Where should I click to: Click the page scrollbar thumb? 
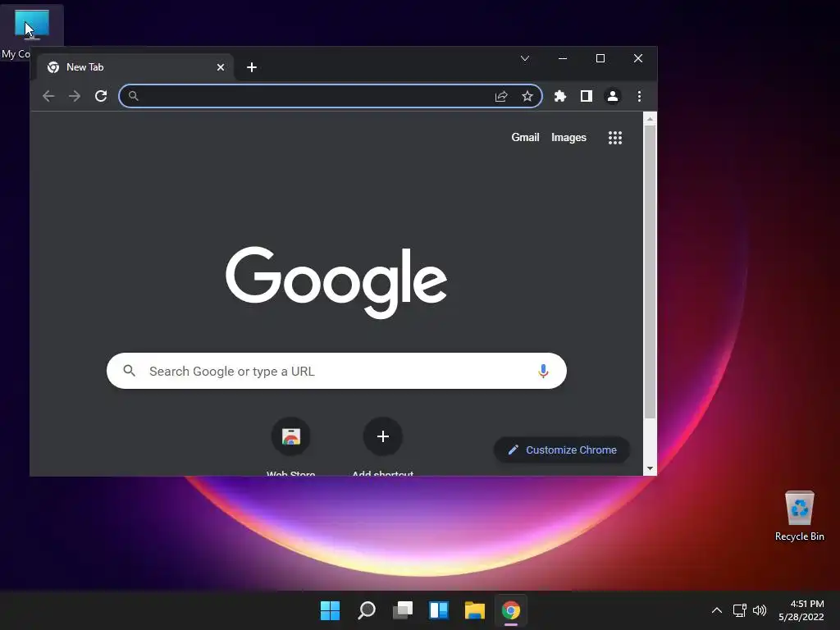650,272
